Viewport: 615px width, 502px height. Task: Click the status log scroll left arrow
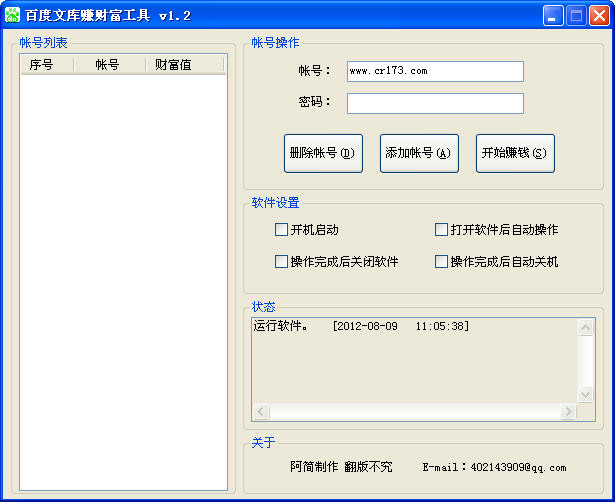click(261, 411)
